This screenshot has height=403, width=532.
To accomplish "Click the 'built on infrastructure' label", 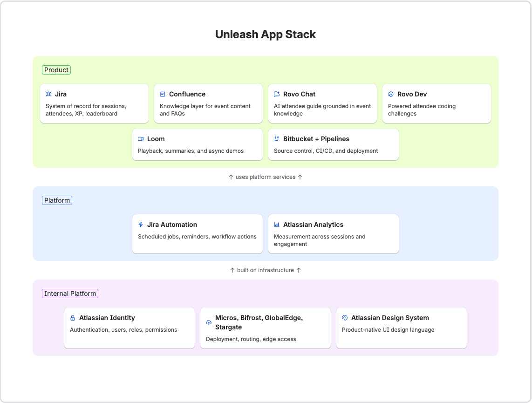I will (266, 270).
